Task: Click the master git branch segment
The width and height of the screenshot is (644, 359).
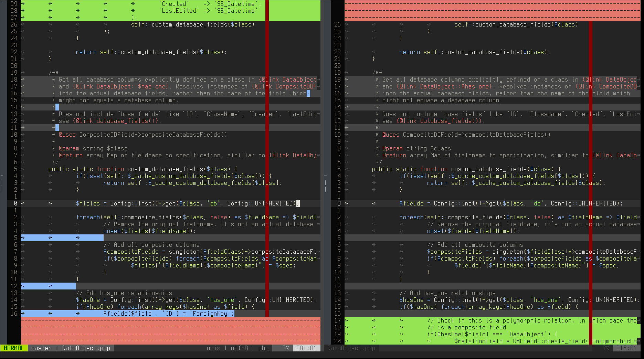Action: pos(41,348)
